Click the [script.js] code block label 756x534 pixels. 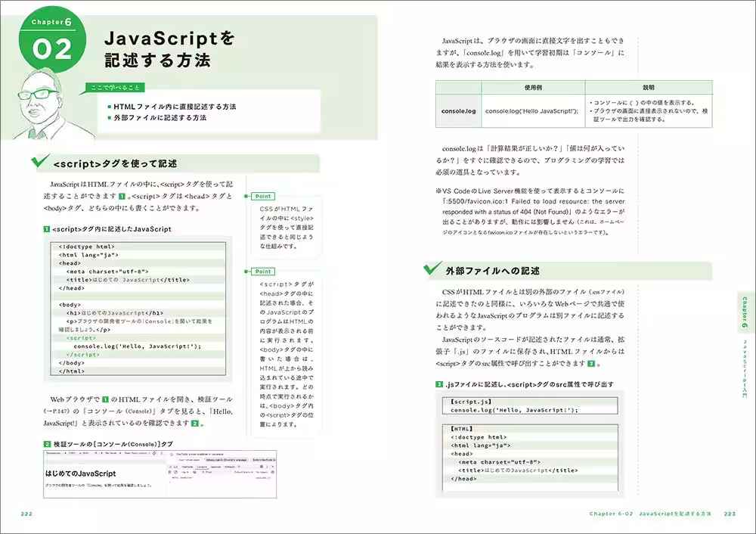pyautogui.click(x=472, y=401)
